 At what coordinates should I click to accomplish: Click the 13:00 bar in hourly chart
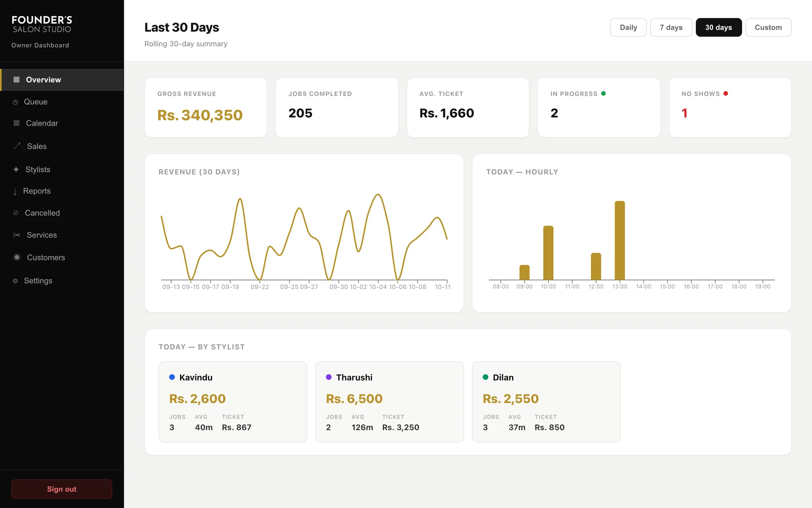pyautogui.click(x=620, y=240)
